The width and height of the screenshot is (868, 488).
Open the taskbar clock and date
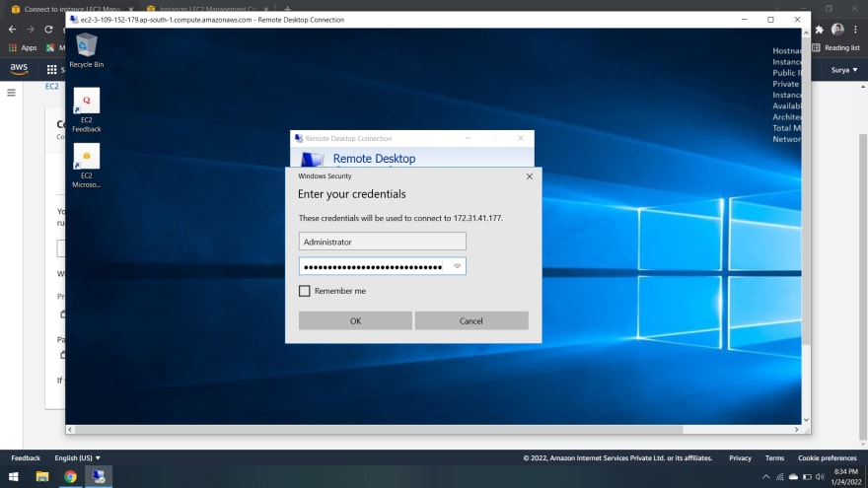[846, 477]
